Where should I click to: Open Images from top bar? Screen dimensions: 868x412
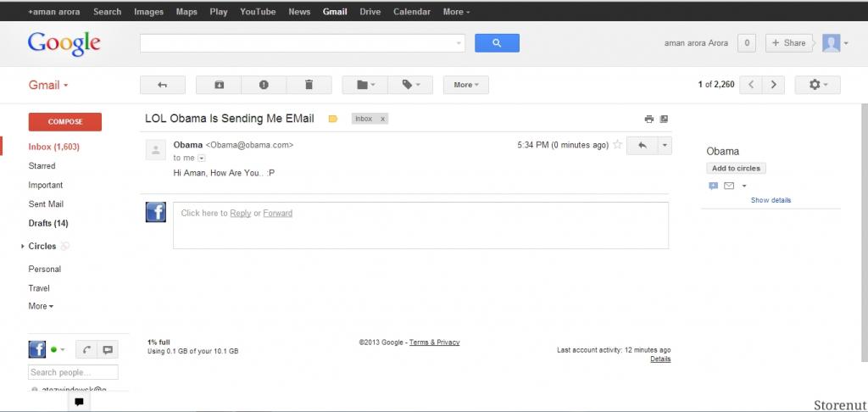[149, 12]
